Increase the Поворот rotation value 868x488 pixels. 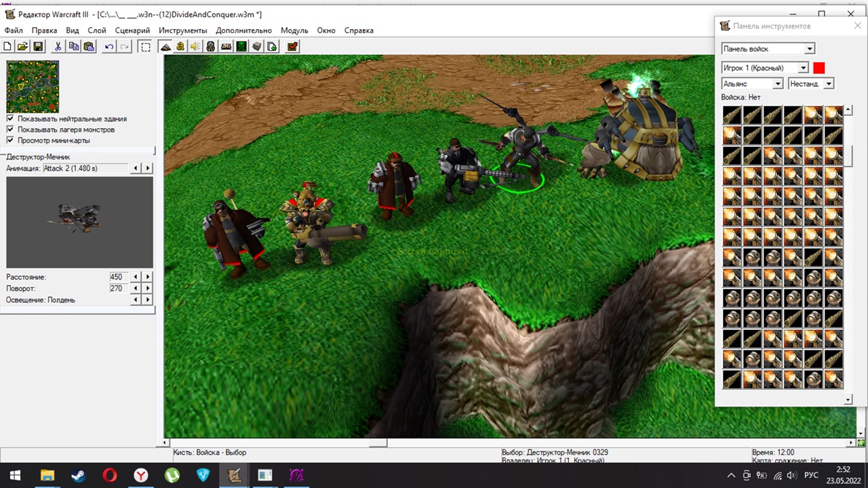click(x=148, y=288)
